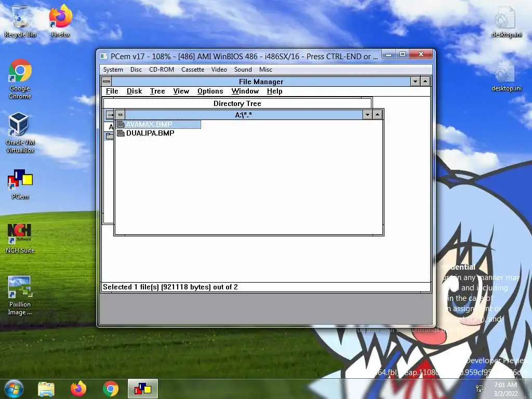532x399 pixels.
Task: Select the lower desktop.ini file icon
Action: (x=506, y=75)
